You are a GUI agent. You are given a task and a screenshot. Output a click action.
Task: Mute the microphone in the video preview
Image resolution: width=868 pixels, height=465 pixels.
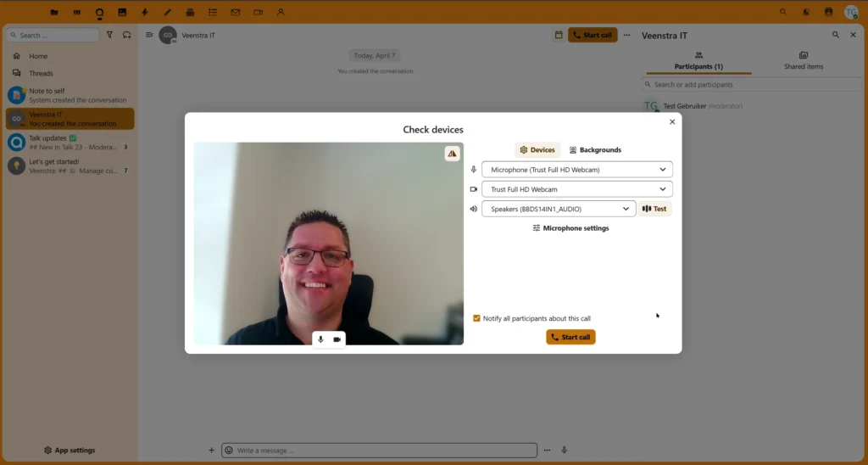pos(320,339)
